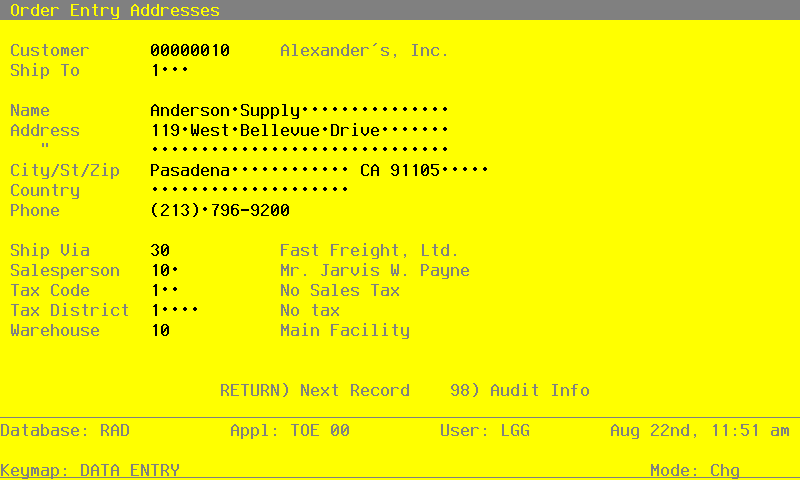Image resolution: width=800 pixels, height=480 pixels.
Task: Click the Phone field (213) 796-9200
Action: [x=219, y=210]
